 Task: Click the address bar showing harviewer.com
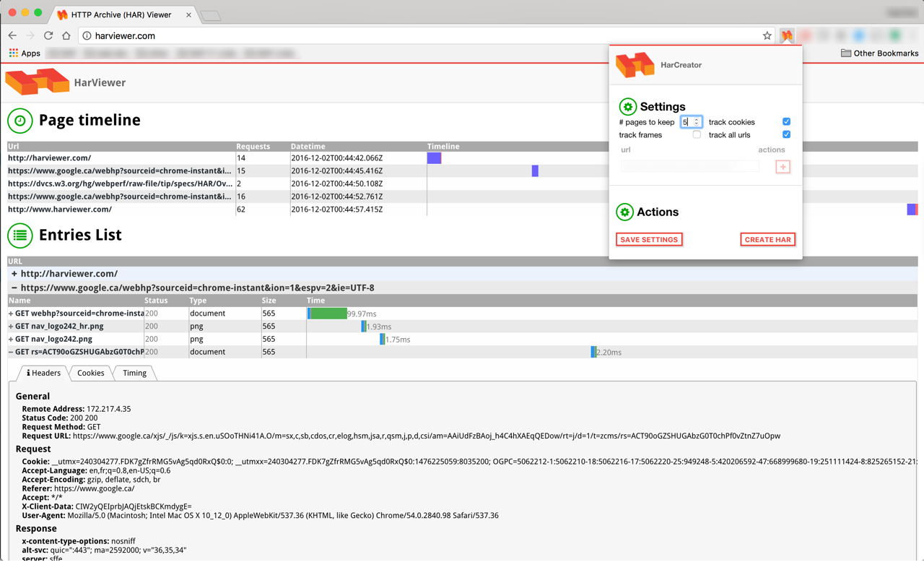(x=426, y=35)
